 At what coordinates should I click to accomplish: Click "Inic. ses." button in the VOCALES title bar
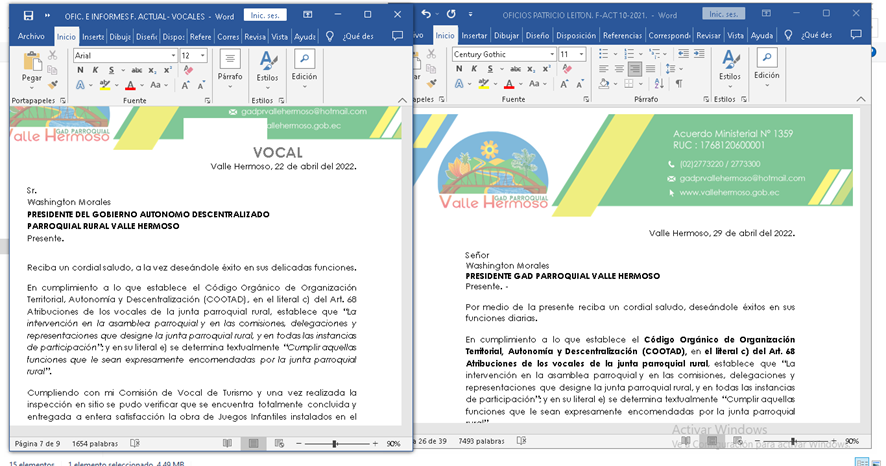pos(265,15)
